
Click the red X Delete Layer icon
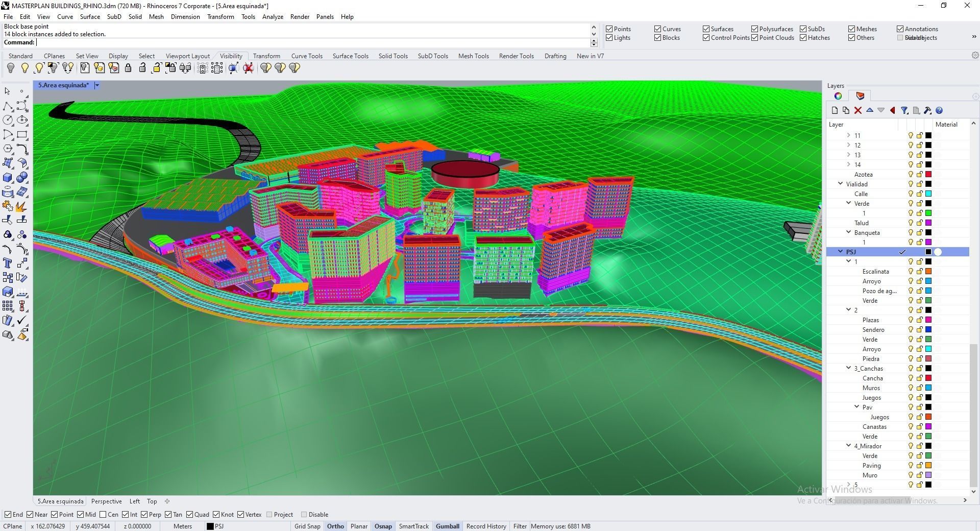coord(858,110)
